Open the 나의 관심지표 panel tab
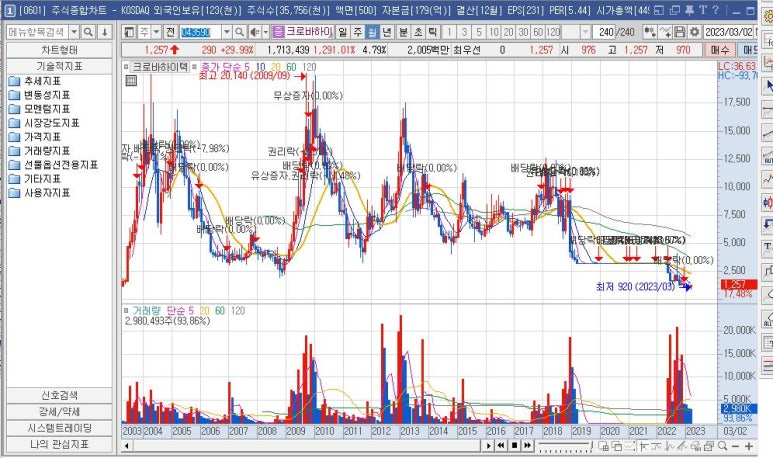The image size is (773, 458). pyautogui.click(x=59, y=444)
